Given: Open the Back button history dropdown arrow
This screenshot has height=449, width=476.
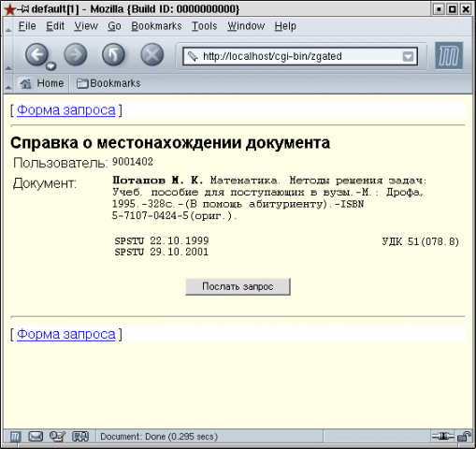Looking at the screenshot, I should (x=51, y=66).
